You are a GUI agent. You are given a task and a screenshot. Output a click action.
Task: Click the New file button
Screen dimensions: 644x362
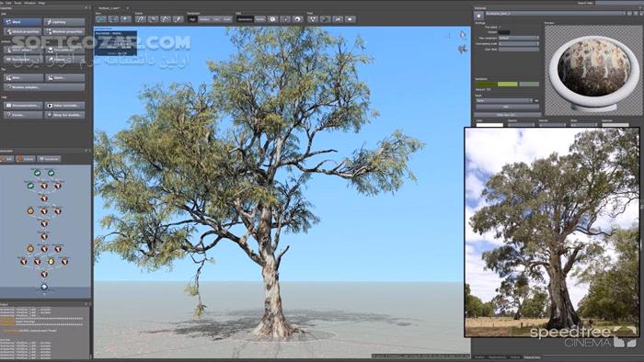pyautogui.click(x=23, y=77)
